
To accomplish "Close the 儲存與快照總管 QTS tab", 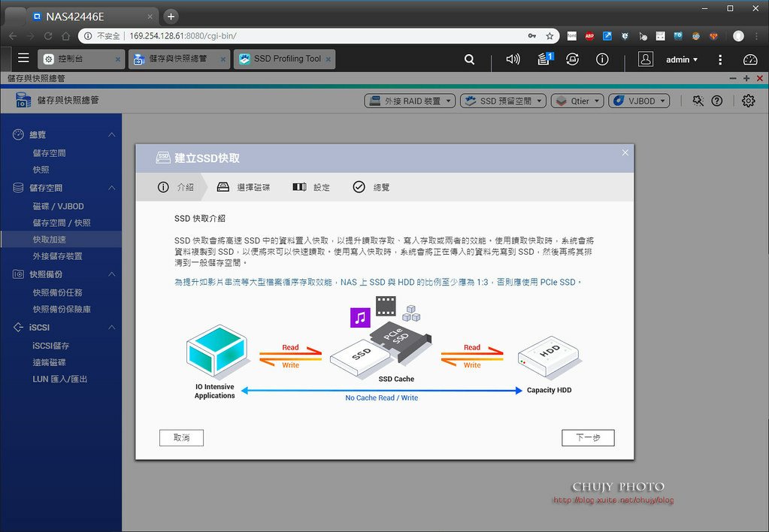I will coord(223,59).
